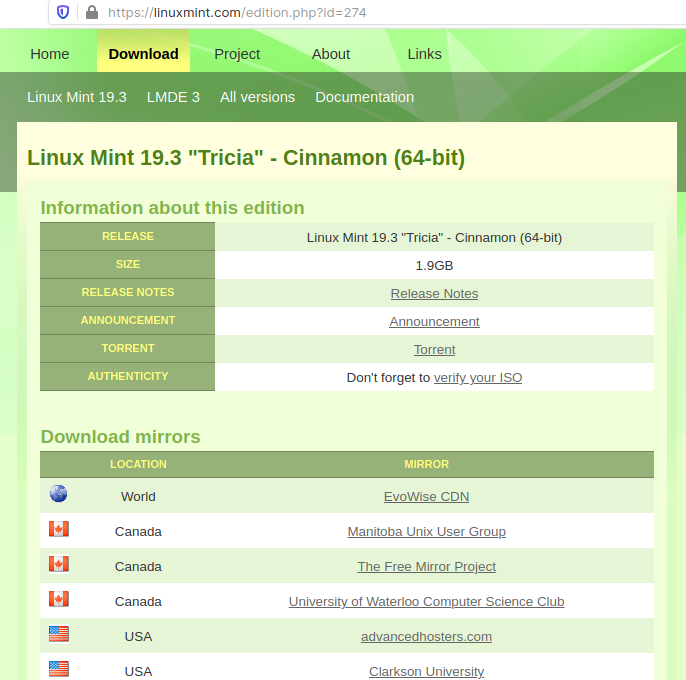Click the TORRENT row header cell
This screenshot has height=680, width=686.
127,348
